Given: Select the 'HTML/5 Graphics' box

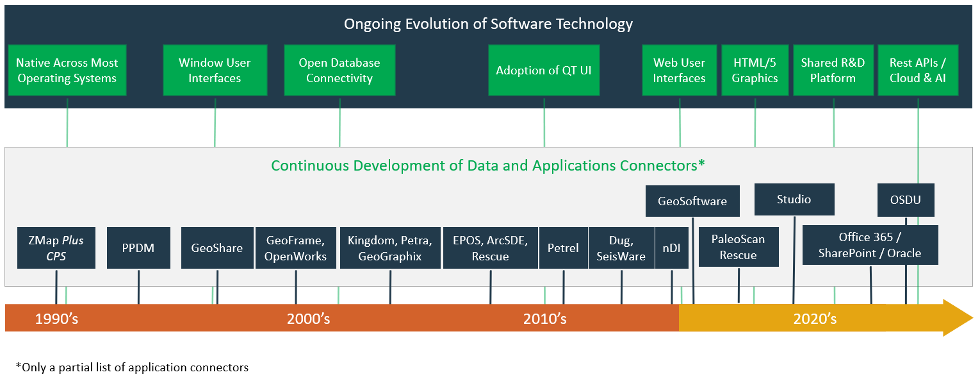Looking at the screenshot, I should 755,71.
